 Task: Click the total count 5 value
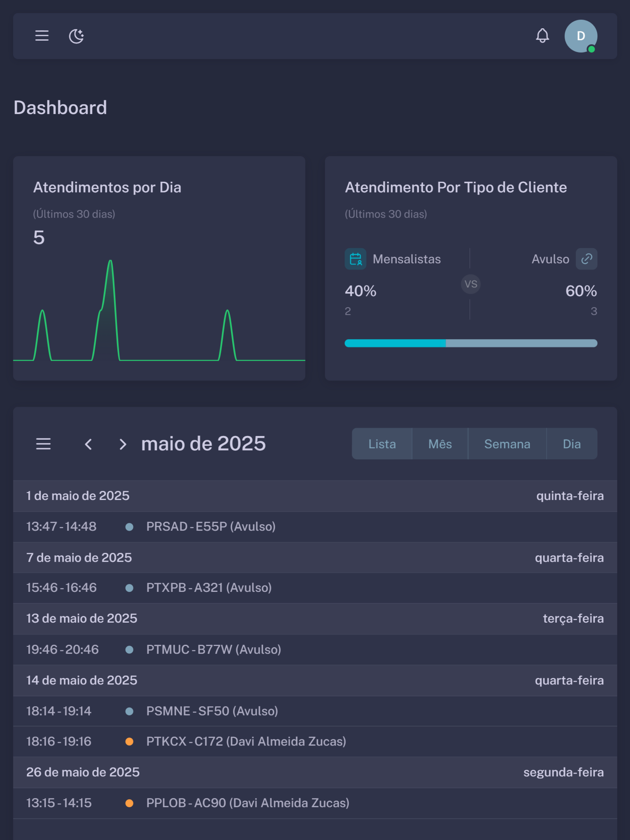coord(39,238)
